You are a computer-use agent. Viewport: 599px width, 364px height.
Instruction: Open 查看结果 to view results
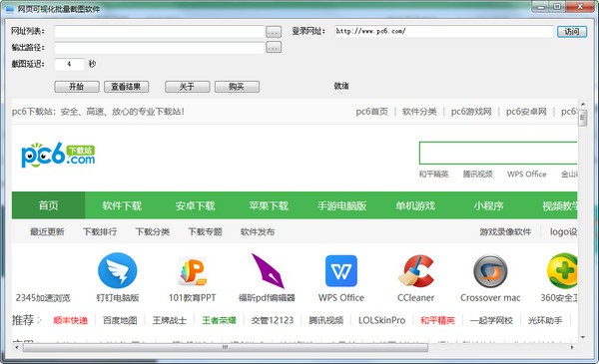(126, 87)
